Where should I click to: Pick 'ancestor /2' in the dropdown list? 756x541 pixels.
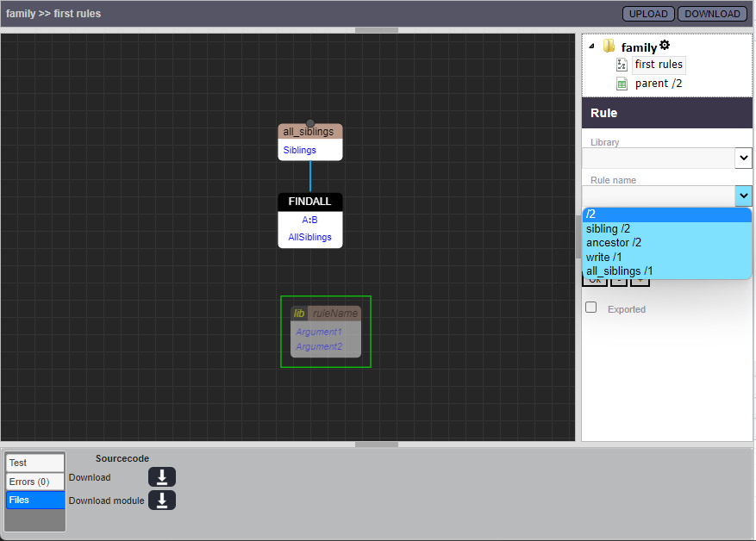614,243
